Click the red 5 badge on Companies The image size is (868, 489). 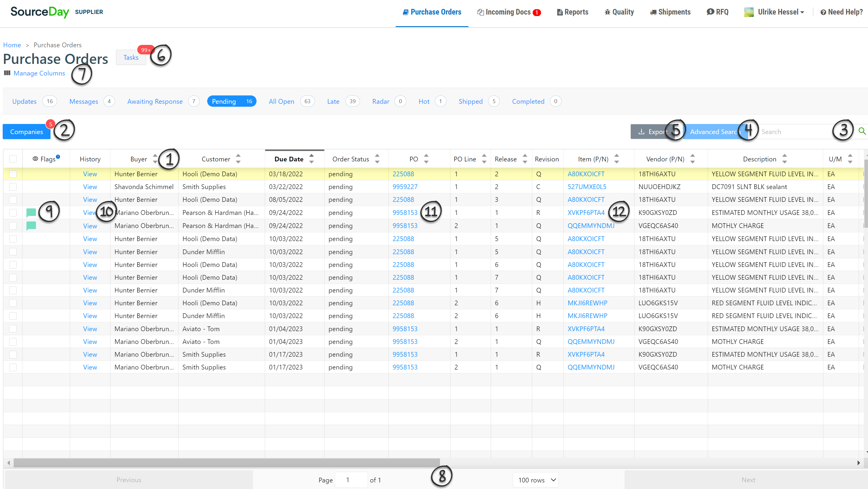51,124
